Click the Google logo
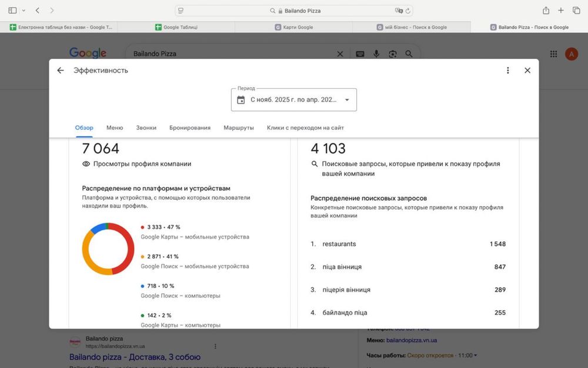588x368 pixels. 88,53
